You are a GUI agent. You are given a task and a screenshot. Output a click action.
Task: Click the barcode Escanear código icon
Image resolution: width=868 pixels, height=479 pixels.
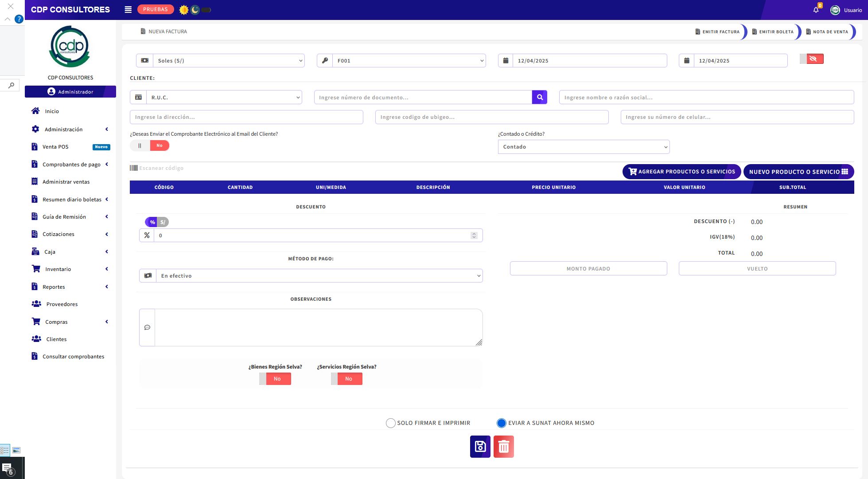(134, 168)
